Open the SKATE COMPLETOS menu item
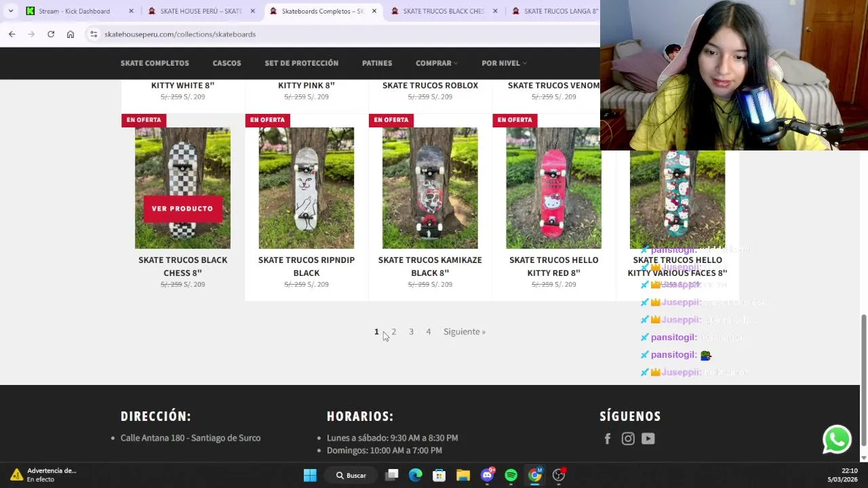 pyautogui.click(x=155, y=63)
